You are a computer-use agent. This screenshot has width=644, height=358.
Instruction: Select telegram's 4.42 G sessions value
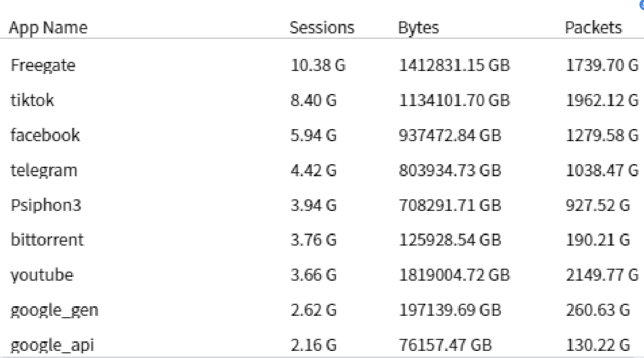point(313,170)
